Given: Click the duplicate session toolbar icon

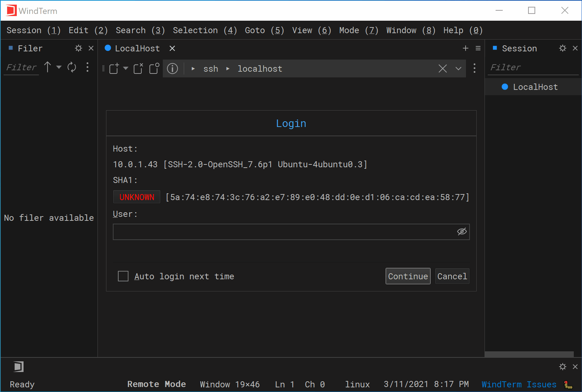Looking at the screenshot, I should (x=154, y=68).
